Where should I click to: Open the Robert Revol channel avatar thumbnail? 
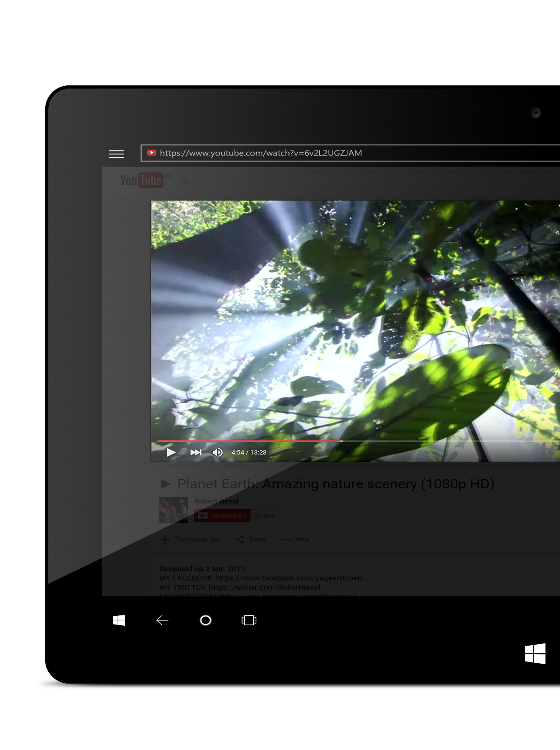[174, 510]
